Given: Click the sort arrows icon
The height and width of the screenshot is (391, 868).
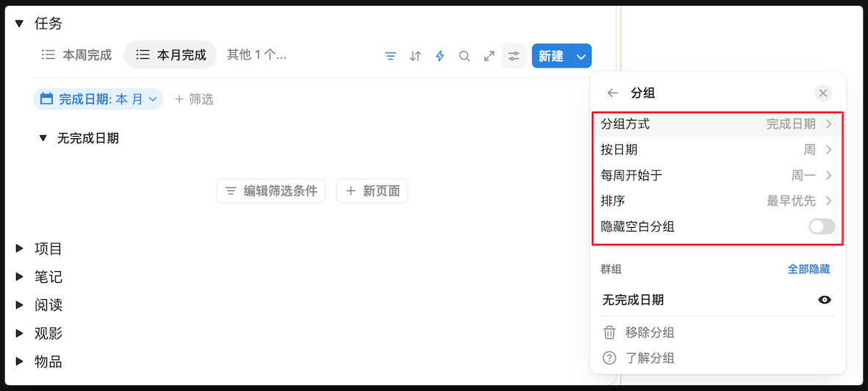Looking at the screenshot, I should coord(416,56).
